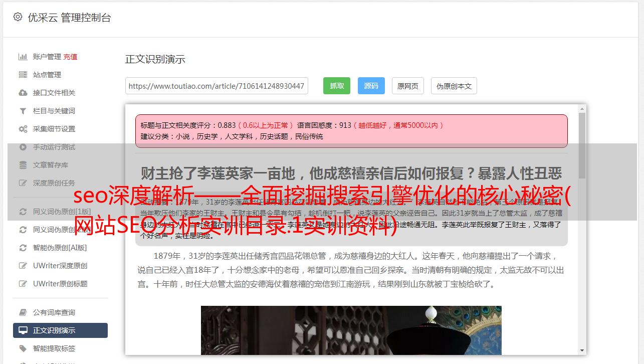Click the 站点管理 server icon
The image size is (644, 364).
pos(23,75)
